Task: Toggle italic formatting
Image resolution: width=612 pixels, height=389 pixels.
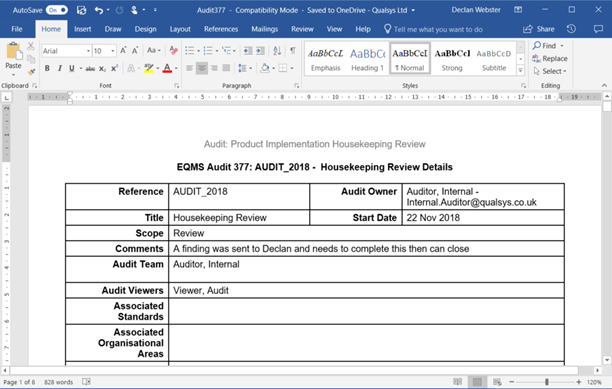Action: 60,69
